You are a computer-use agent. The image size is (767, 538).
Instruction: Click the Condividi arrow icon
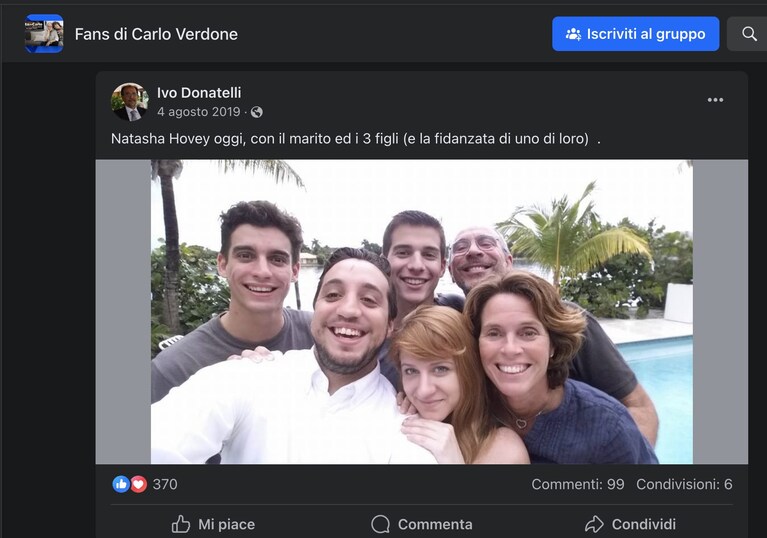[594, 524]
